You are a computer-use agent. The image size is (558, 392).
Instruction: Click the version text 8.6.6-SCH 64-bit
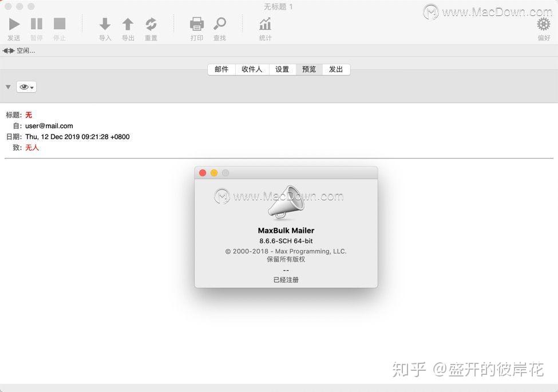[286, 241]
